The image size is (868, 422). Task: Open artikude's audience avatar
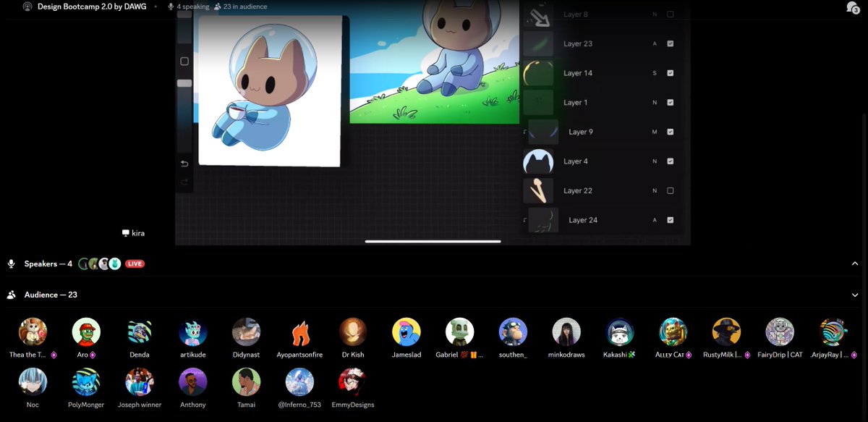(193, 332)
